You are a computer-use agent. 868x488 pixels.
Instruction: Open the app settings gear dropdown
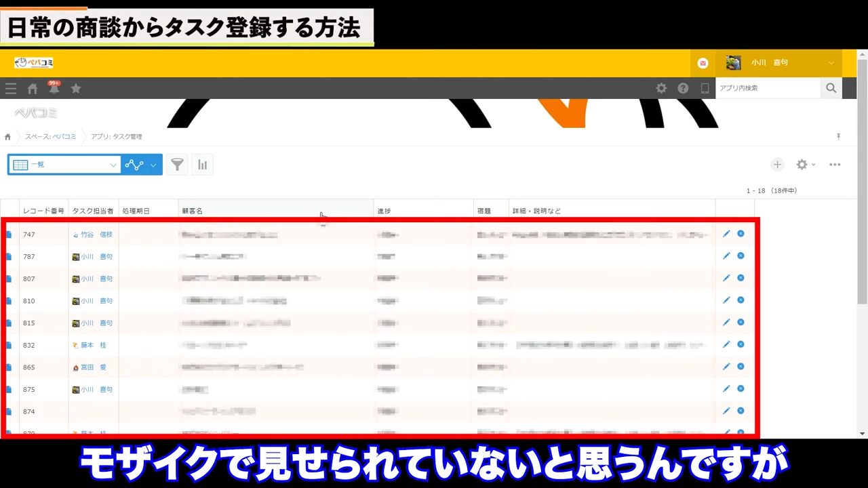(805, 165)
